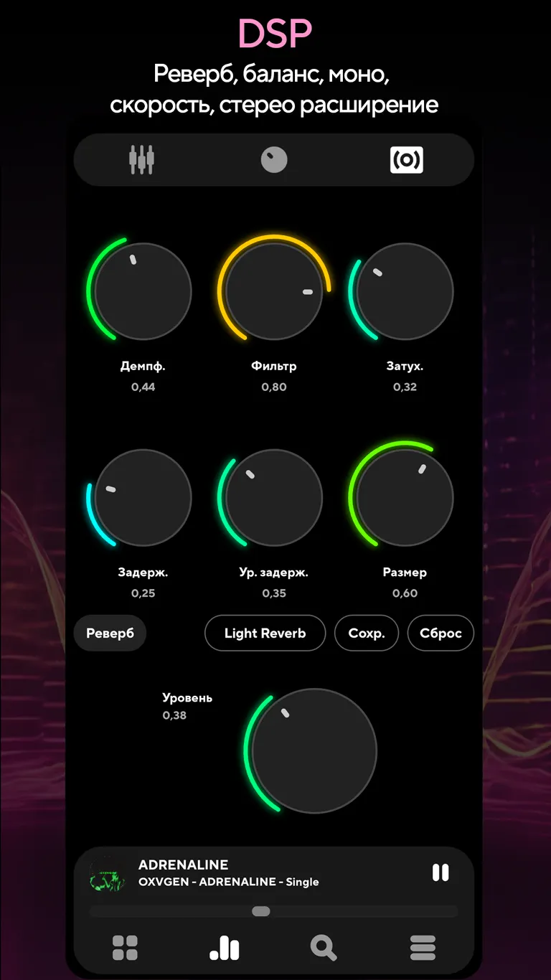Pause the ADRENALINE track
Image resolution: width=551 pixels, height=980 pixels.
point(441,872)
